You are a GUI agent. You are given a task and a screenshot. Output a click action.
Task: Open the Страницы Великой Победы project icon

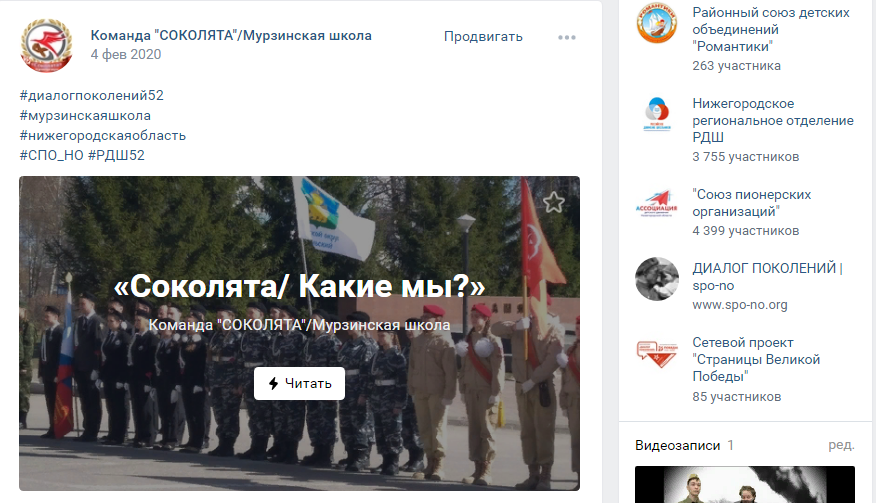click(x=657, y=353)
